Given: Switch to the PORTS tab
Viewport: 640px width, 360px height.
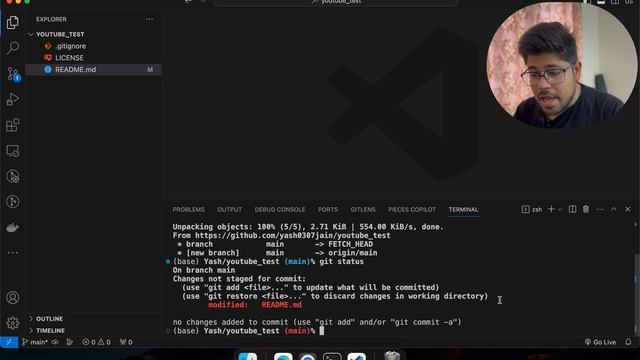Looking at the screenshot, I should 328,209.
